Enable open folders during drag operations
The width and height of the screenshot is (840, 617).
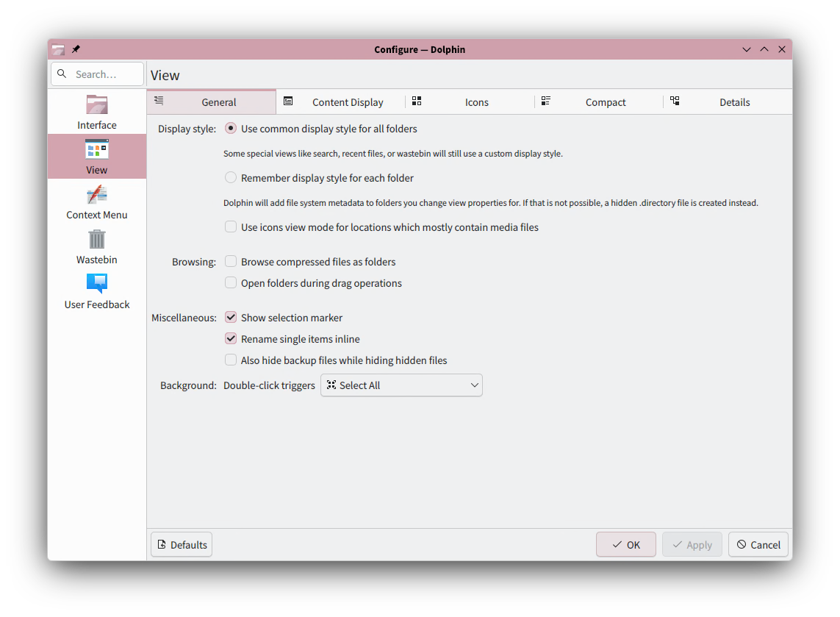click(x=231, y=283)
